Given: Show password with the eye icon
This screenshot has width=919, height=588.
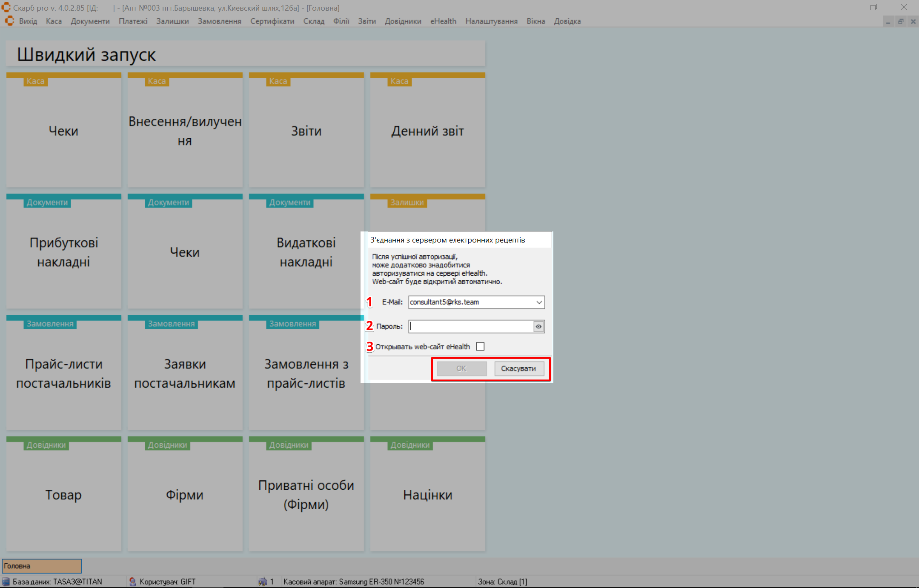Looking at the screenshot, I should tap(538, 327).
